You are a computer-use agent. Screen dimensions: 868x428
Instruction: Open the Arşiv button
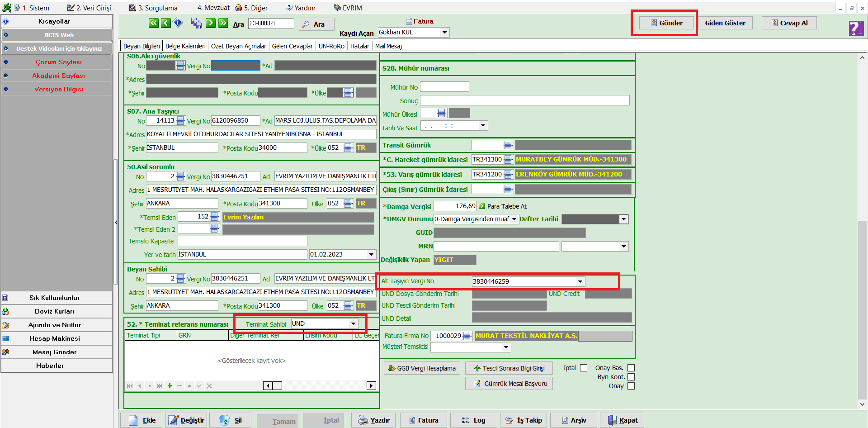point(573,420)
